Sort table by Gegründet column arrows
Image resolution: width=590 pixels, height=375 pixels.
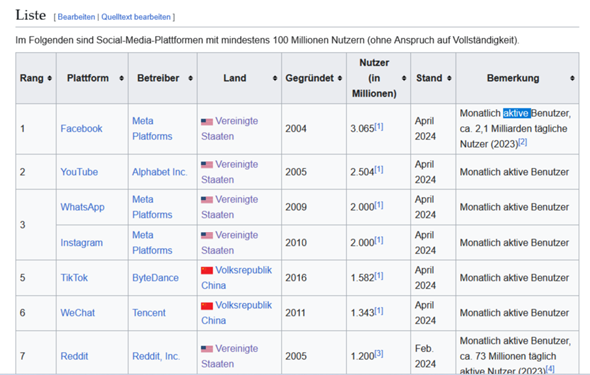pyautogui.click(x=340, y=78)
